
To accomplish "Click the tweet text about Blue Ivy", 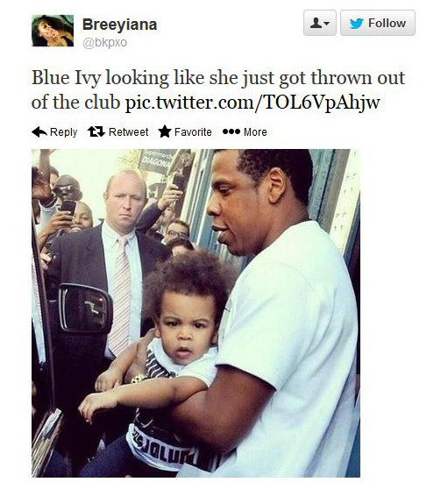I will [x=218, y=89].
